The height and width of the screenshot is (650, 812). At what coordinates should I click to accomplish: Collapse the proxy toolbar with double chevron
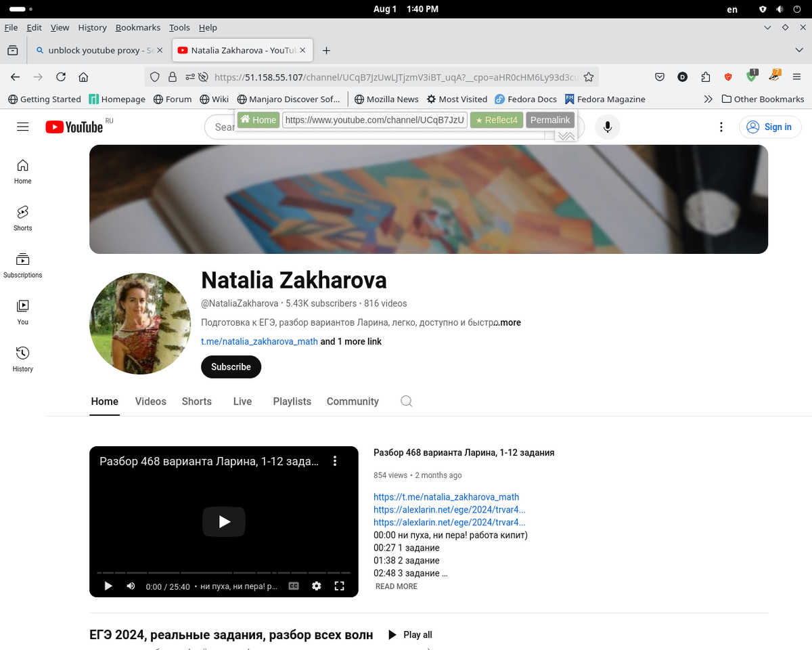pos(566,135)
